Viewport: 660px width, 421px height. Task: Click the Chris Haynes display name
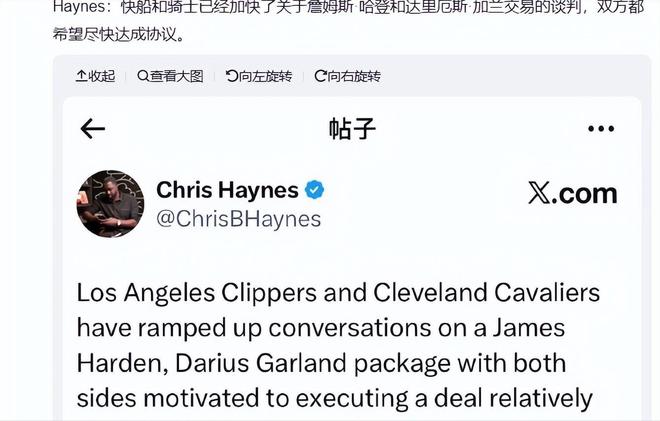tap(227, 190)
